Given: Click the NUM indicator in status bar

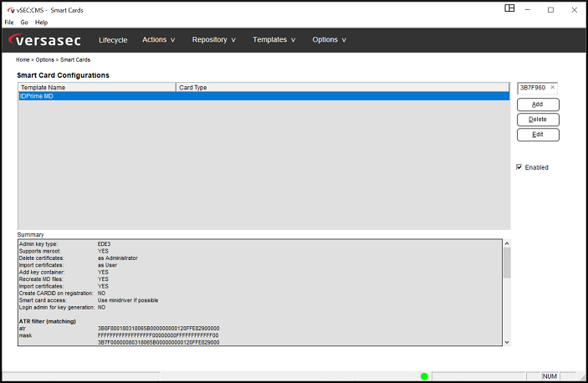Looking at the screenshot, I should (550, 376).
